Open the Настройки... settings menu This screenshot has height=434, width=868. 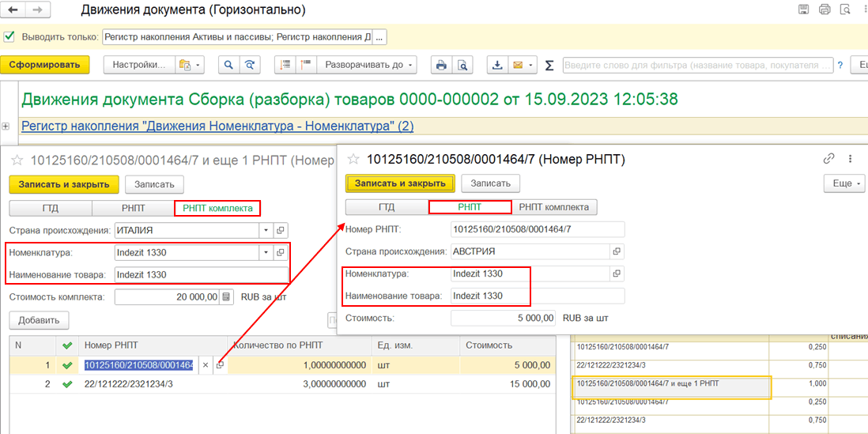(139, 65)
